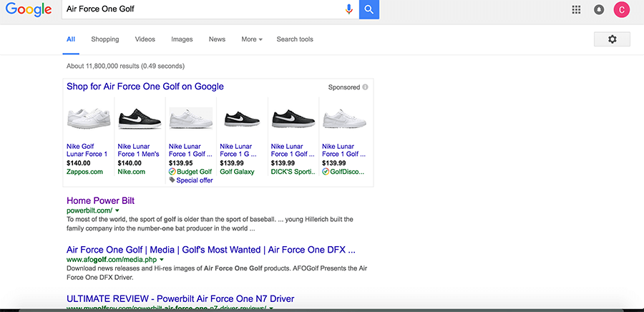Viewport: 644px width, 312px height.
Task: Open the Special offer link
Action: pos(195,180)
